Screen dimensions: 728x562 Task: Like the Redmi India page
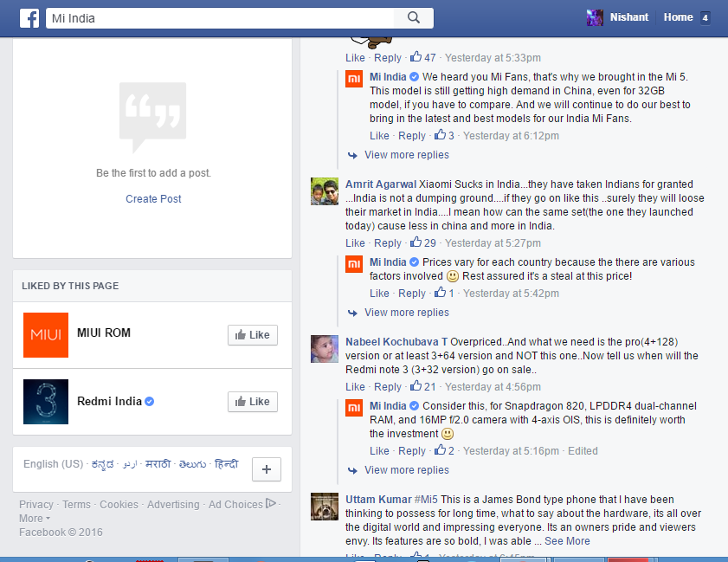click(253, 402)
